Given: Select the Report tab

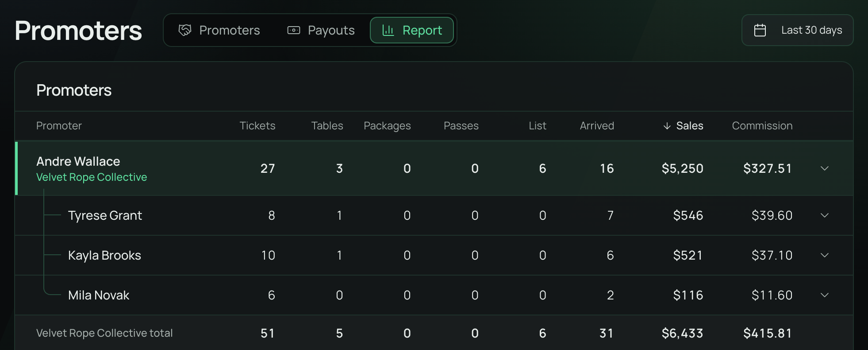Looking at the screenshot, I should pos(412,30).
